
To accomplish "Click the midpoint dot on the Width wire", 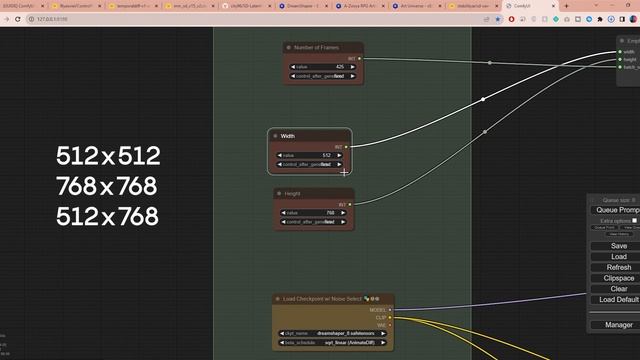I will pyautogui.click(x=483, y=99).
